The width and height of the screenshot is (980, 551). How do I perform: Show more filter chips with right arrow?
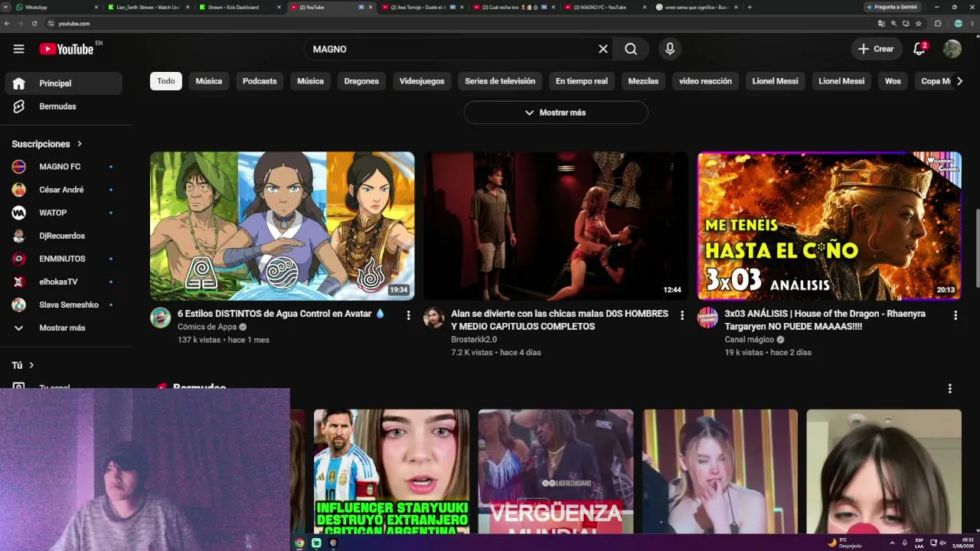point(959,81)
